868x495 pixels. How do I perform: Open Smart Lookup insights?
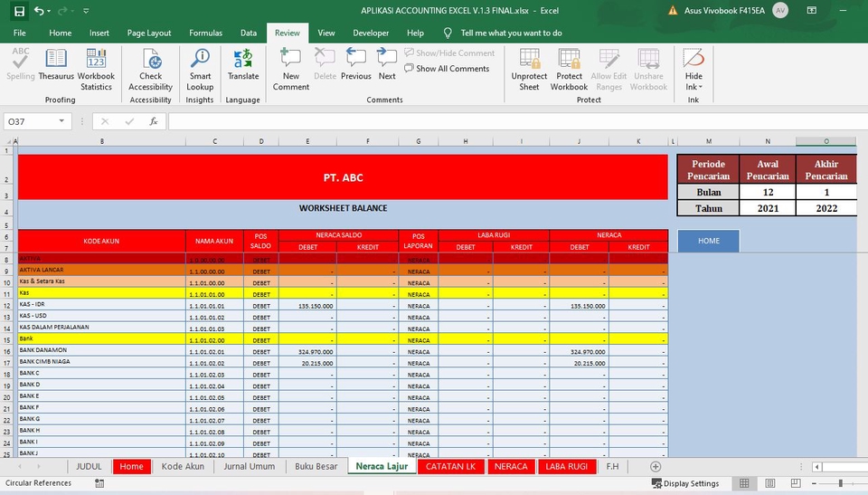[200, 70]
